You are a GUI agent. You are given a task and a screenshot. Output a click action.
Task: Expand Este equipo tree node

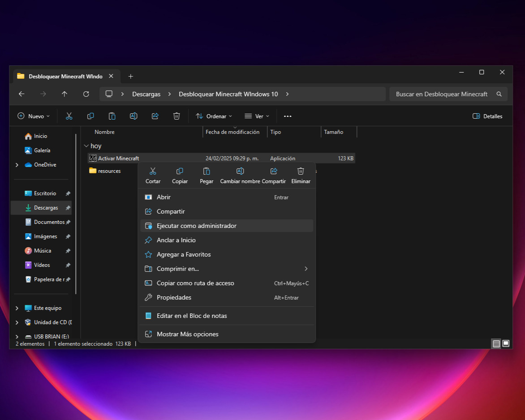[x=17, y=308]
